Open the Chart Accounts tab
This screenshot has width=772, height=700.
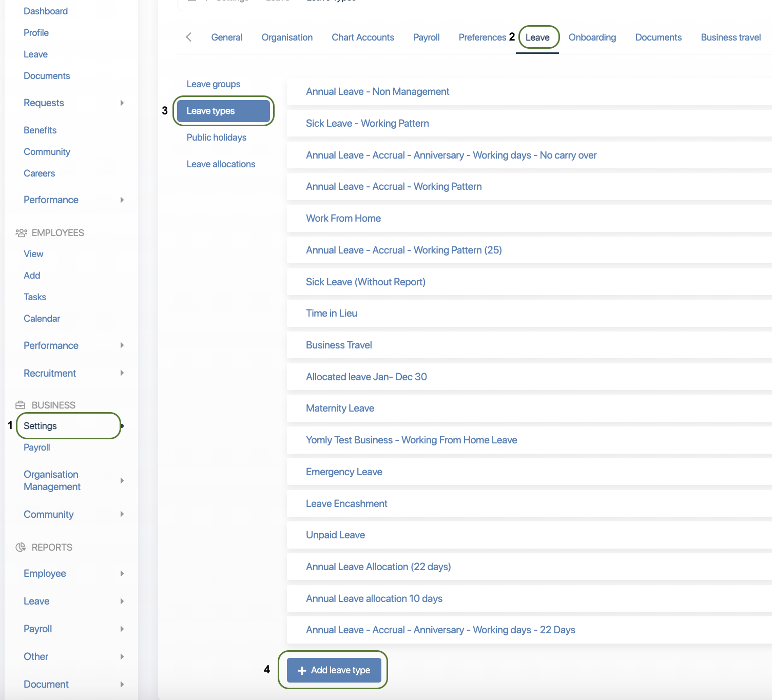click(x=362, y=37)
